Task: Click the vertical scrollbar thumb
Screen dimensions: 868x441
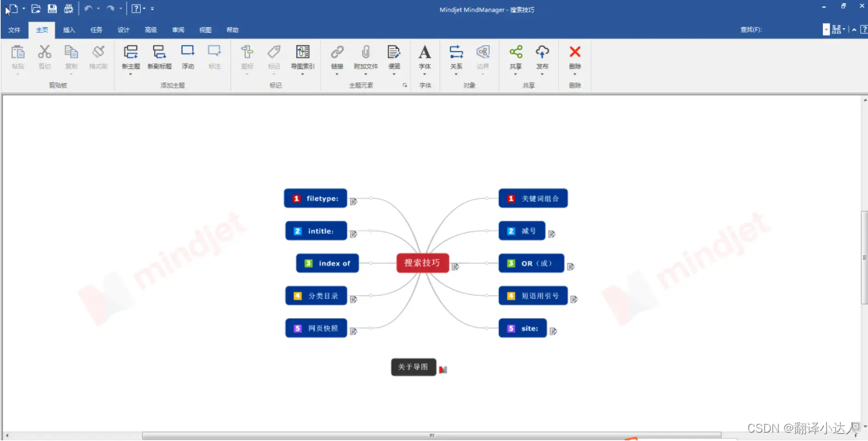Action: [865, 257]
